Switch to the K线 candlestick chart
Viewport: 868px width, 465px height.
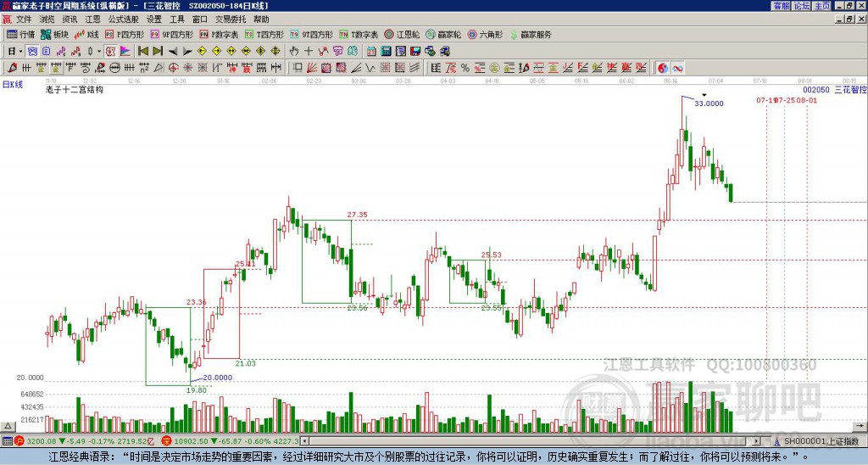coord(86,34)
